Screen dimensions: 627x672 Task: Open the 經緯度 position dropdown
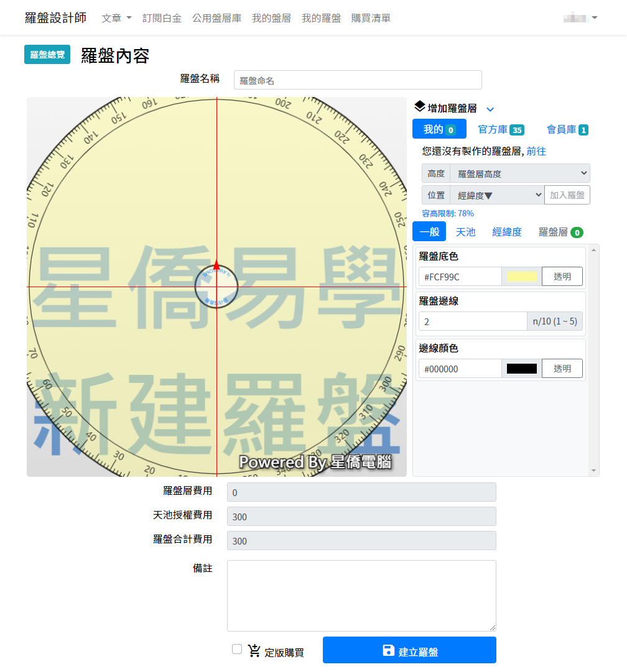pos(496,195)
